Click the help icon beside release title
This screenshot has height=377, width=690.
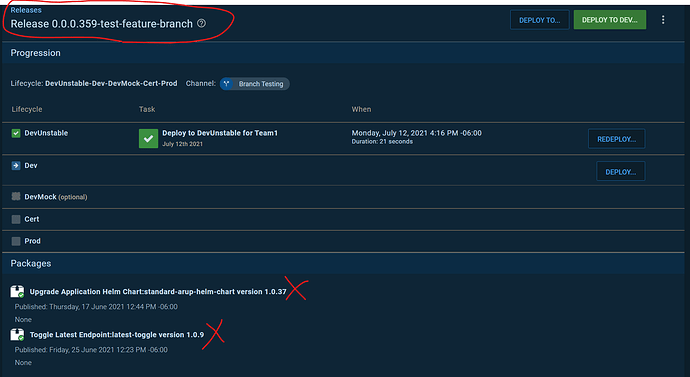click(201, 23)
